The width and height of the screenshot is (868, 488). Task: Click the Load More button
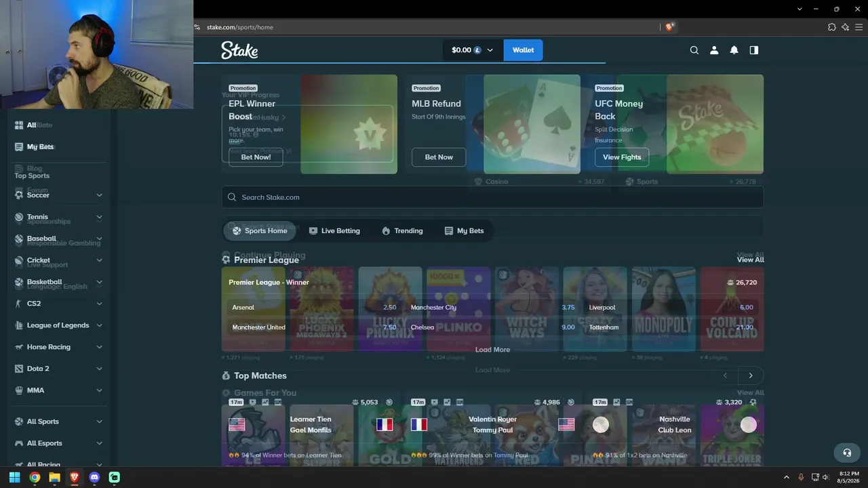click(492, 350)
